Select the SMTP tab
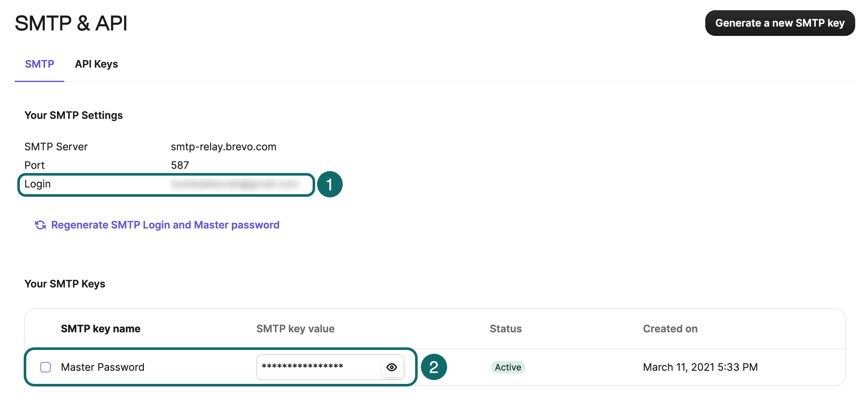 tap(39, 64)
